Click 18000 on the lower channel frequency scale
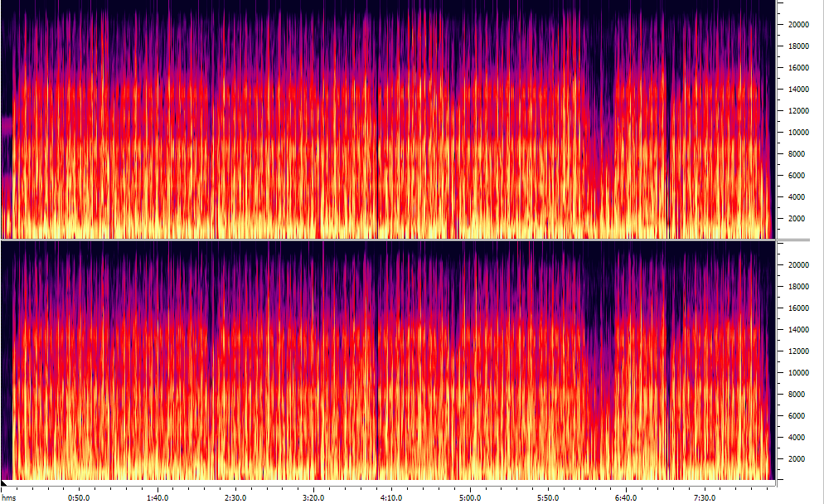This screenshot has width=824, height=504. point(798,287)
